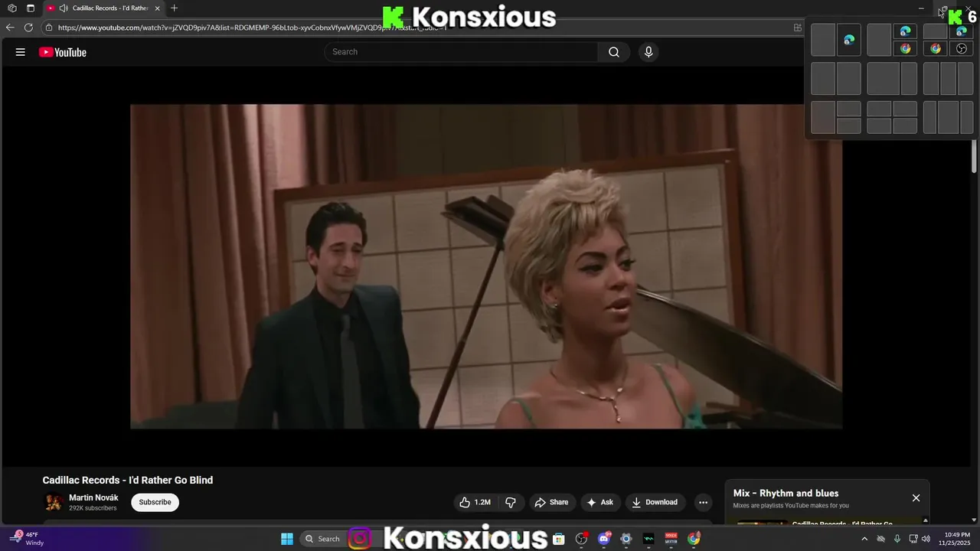Open a new browser tab
Screen dimensions: 980x551
point(174,8)
